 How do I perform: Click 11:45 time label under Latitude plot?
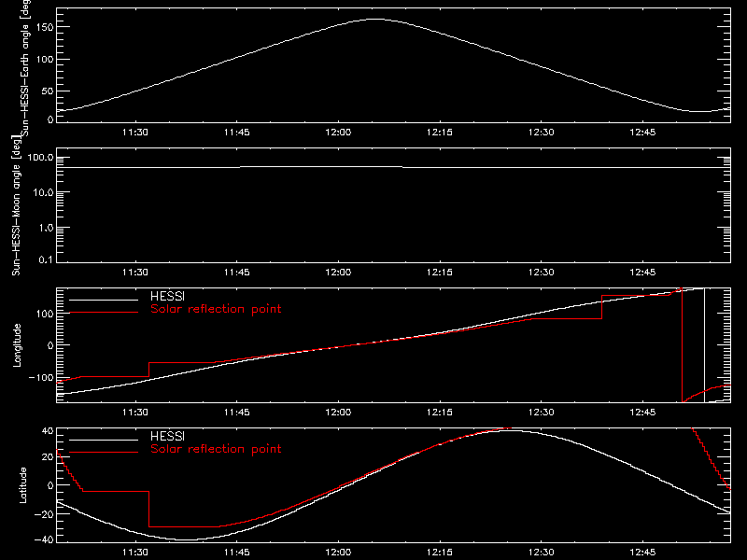pos(237,552)
